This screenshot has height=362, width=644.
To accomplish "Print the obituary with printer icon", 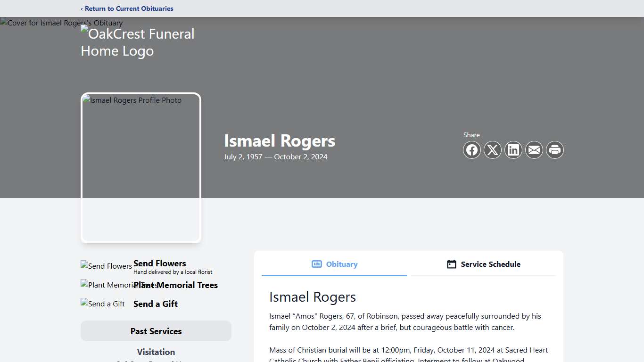I will coord(555,150).
